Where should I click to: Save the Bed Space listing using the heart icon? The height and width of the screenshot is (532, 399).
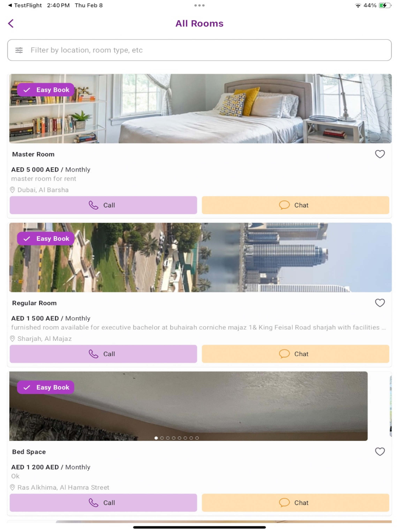(x=380, y=451)
